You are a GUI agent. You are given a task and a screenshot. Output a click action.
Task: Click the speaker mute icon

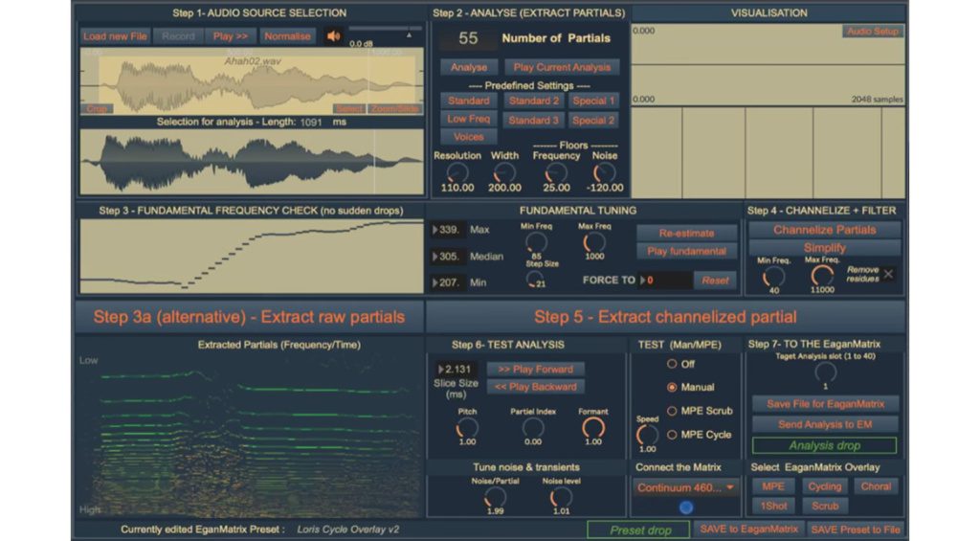click(334, 36)
